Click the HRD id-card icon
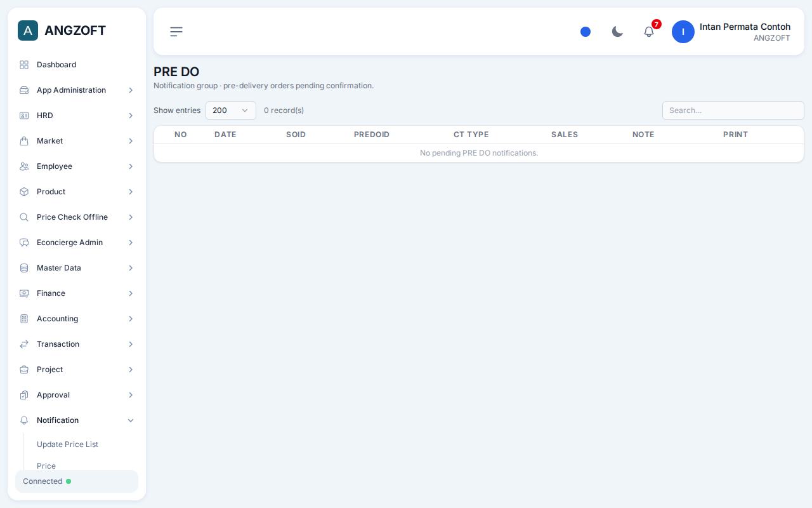The width and height of the screenshot is (812, 508). pos(24,116)
